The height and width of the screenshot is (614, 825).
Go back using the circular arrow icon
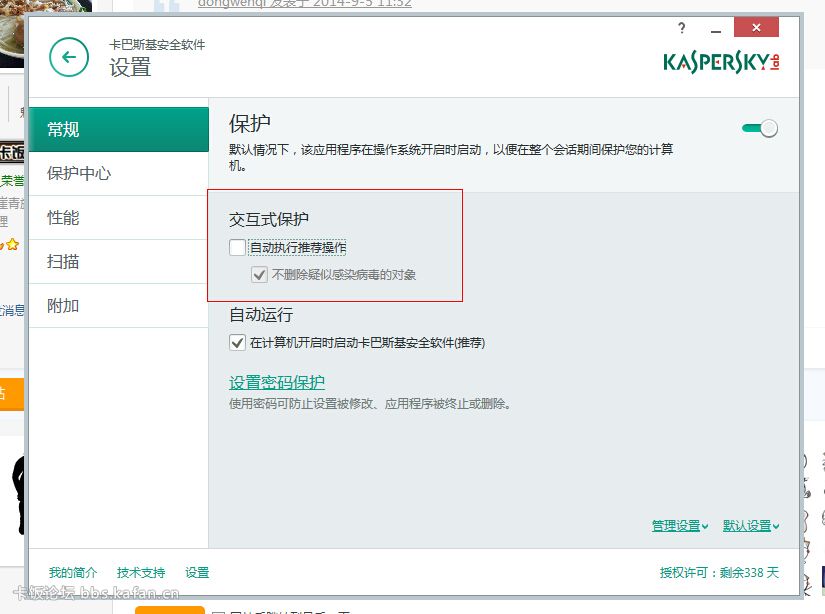[69, 57]
